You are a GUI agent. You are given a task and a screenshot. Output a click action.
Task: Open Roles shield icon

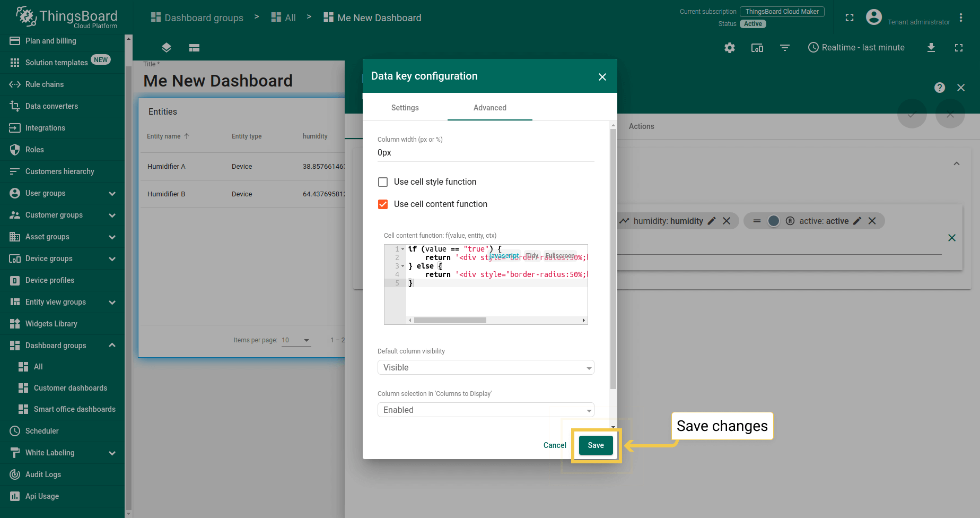15,150
